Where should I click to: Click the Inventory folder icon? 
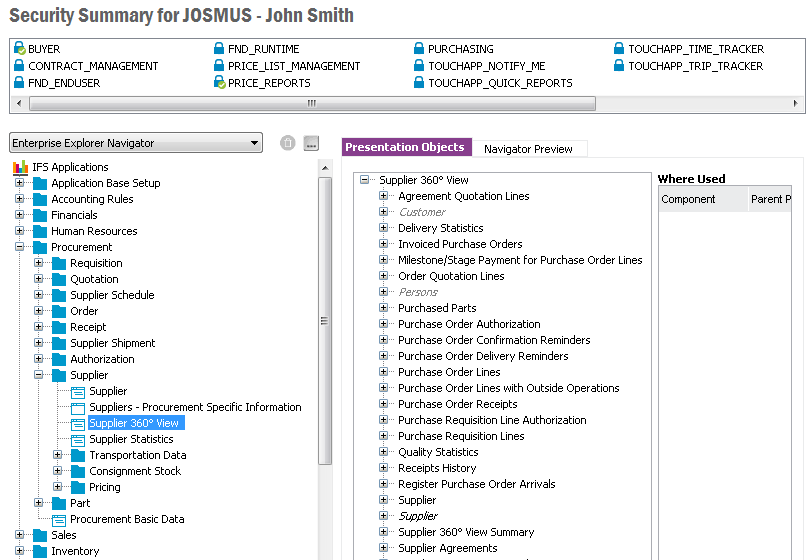tap(40, 551)
